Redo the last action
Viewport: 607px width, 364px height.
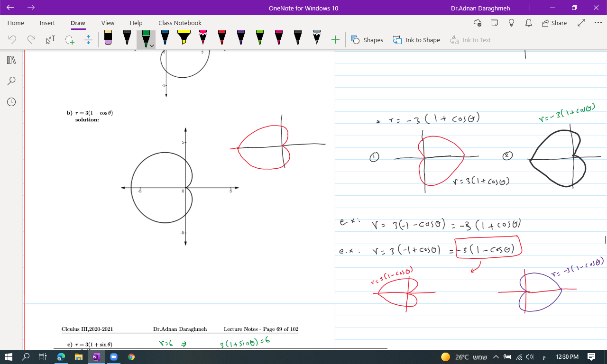31,40
